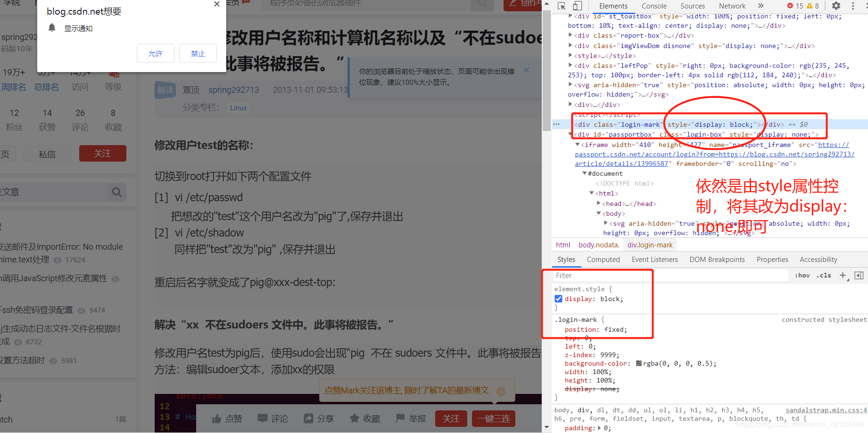Expand the padding property triangle
This screenshot has height=433, width=868.
(599, 428)
